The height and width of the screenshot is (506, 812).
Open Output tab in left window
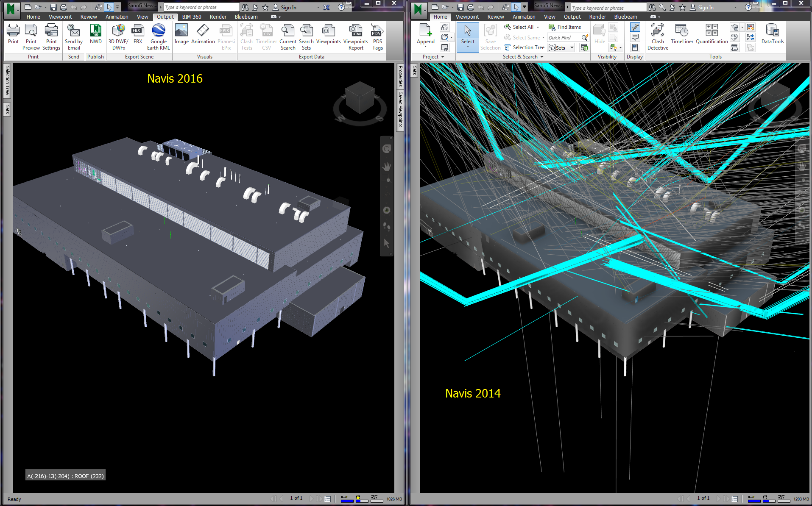[x=165, y=17]
